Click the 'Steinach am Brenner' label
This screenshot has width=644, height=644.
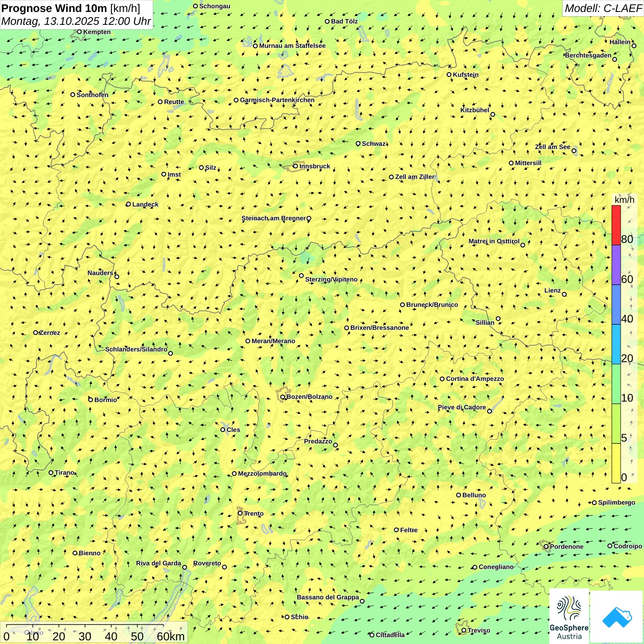pyautogui.click(x=273, y=218)
